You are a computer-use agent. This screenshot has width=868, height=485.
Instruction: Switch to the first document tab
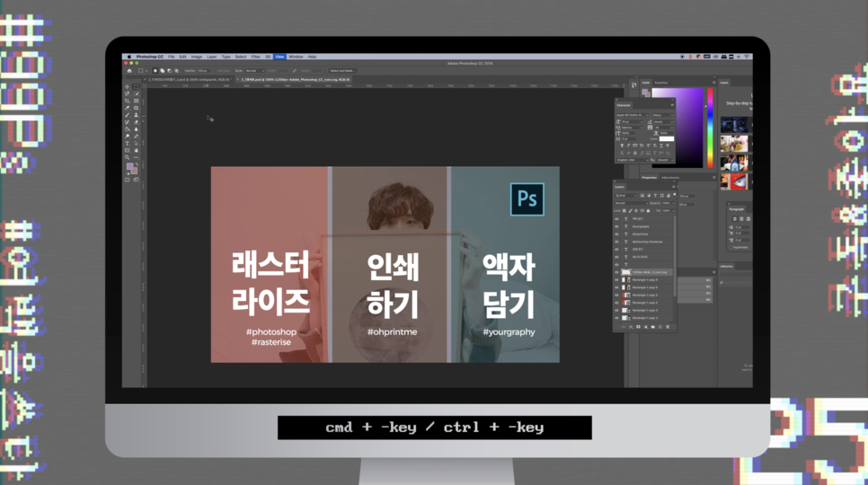188,79
